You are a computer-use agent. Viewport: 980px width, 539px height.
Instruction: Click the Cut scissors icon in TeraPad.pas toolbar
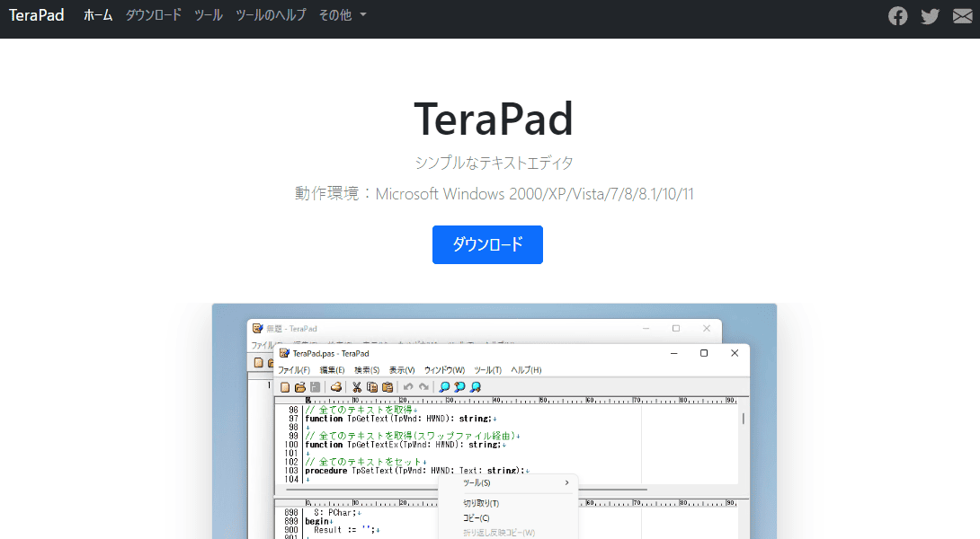[357, 387]
